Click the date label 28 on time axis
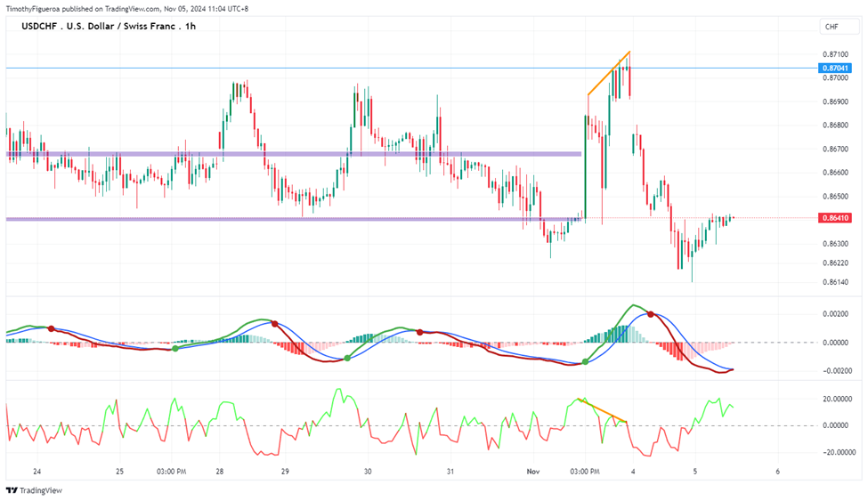The width and height of the screenshot is (868, 501). (x=220, y=472)
